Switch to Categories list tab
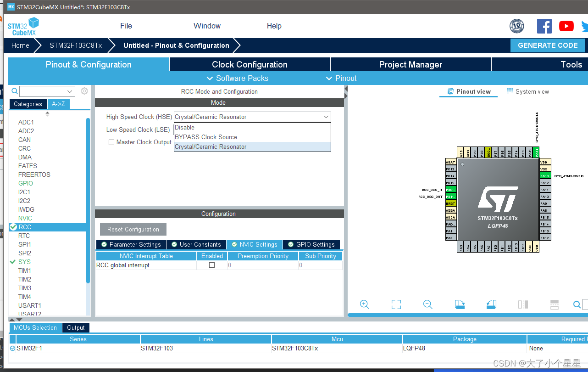588x372 pixels. [28, 104]
